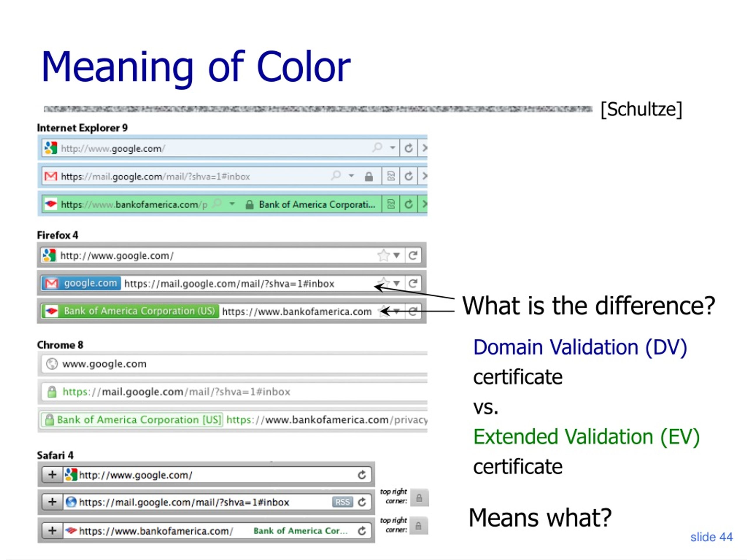Click Bank of America favicon in IE9 green bar
747x560 pixels.
pos(51,204)
